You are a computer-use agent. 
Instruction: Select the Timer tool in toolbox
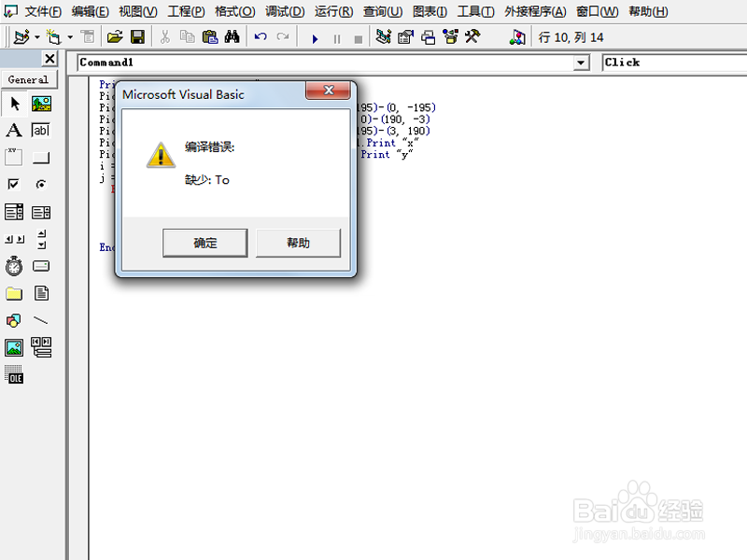pos(14,266)
